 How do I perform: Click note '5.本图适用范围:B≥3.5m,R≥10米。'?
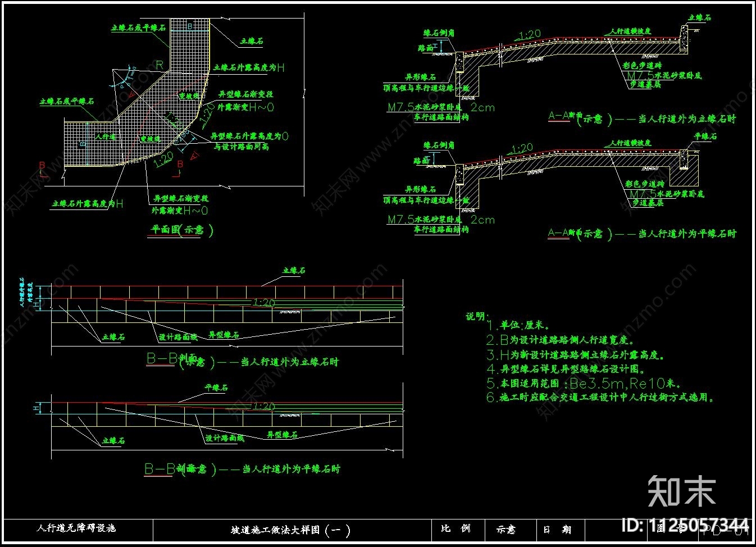[x=584, y=384]
